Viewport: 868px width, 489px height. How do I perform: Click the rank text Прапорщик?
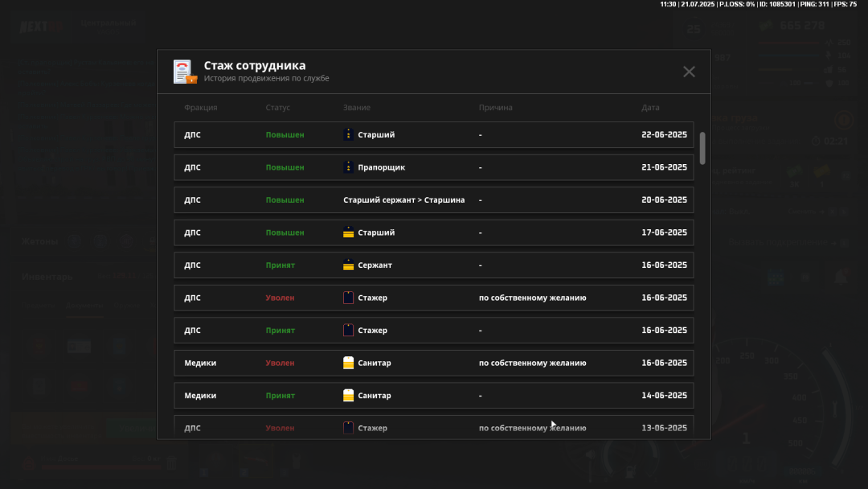point(382,167)
